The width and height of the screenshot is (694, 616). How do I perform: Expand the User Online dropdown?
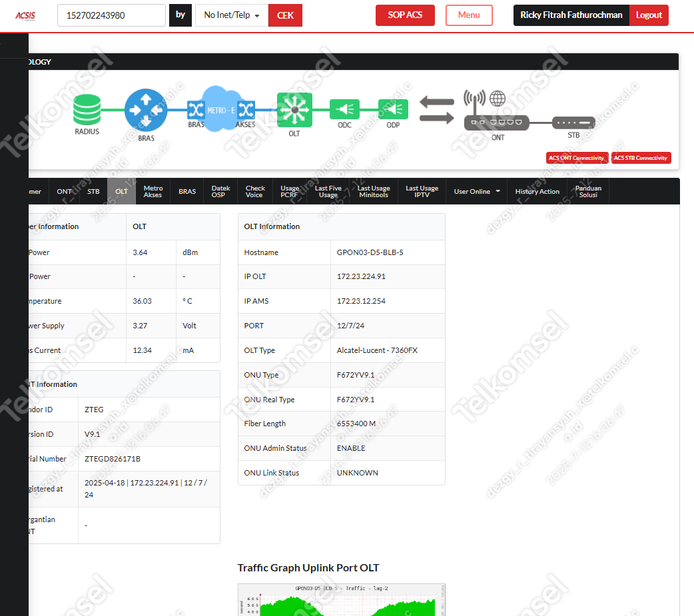click(x=477, y=191)
